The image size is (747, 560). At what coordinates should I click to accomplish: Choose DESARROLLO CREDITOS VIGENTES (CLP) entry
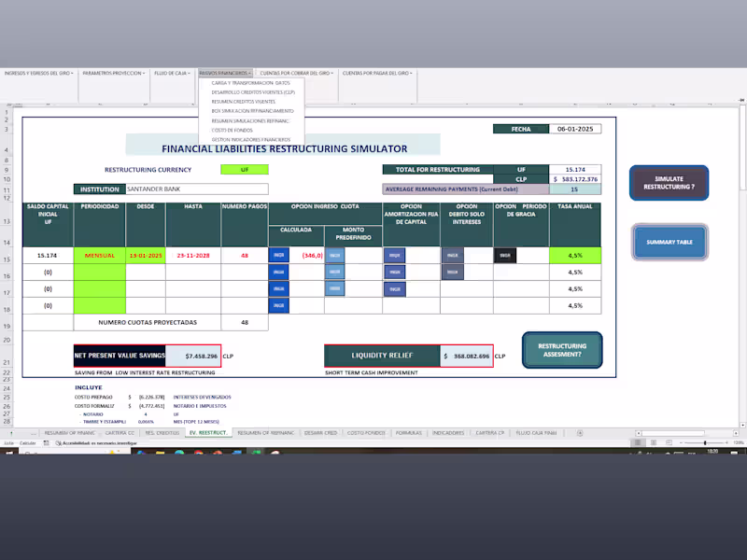[253, 92]
